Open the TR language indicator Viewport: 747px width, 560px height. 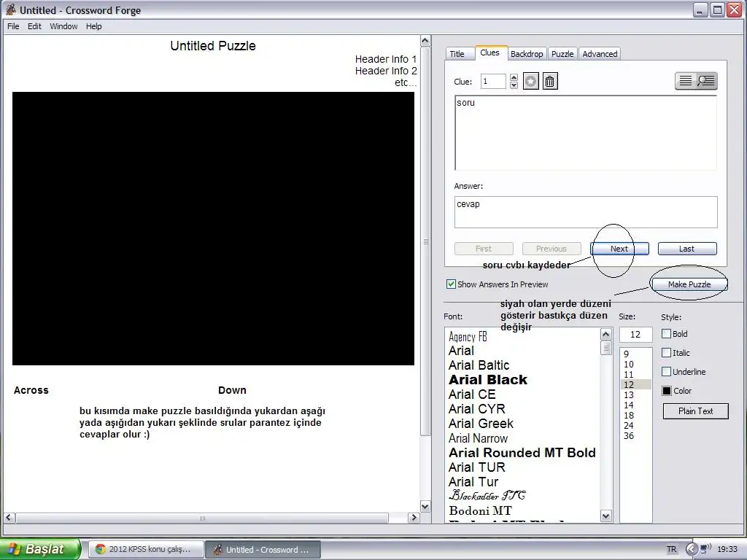coord(671,549)
